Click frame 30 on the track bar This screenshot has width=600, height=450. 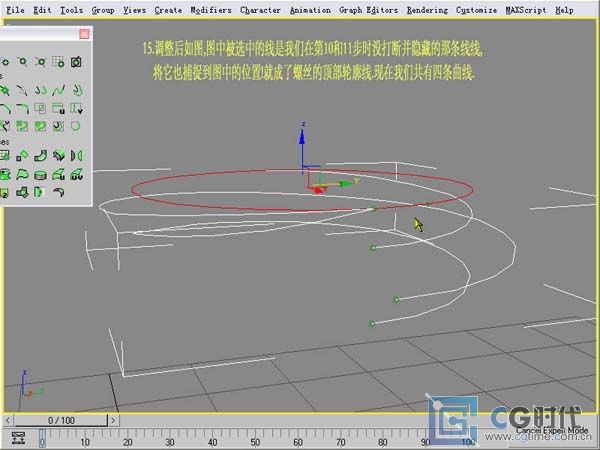click(x=170, y=442)
